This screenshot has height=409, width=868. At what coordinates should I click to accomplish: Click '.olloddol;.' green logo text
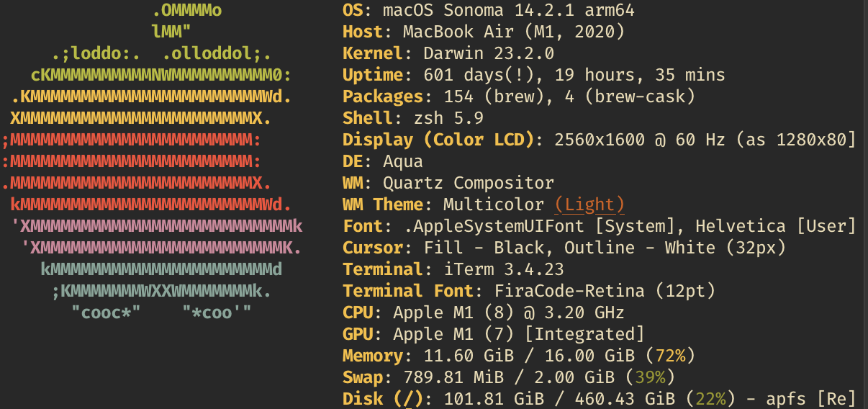(217, 54)
